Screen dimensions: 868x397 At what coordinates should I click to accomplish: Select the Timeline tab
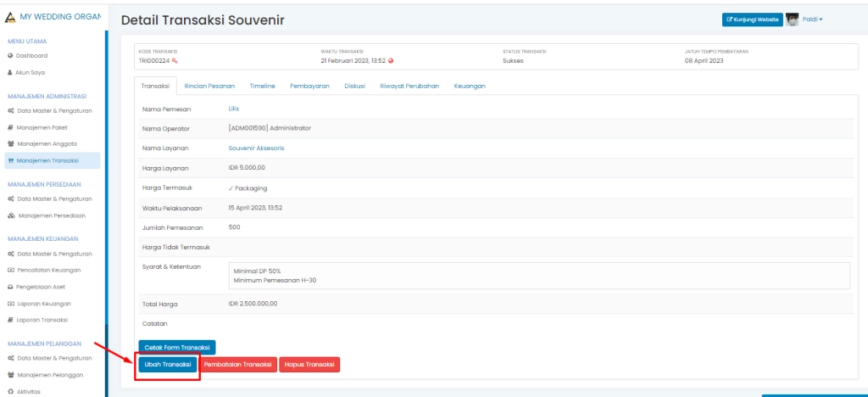(262, 87)
